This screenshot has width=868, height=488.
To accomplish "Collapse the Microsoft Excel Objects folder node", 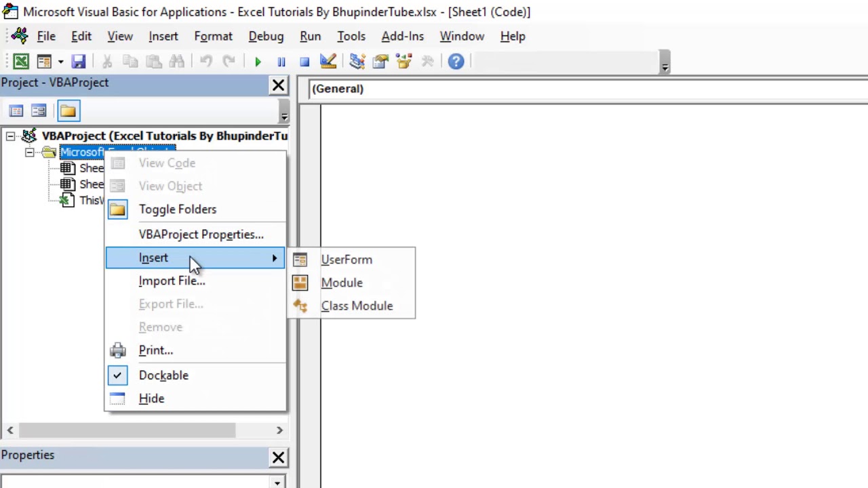I will click(x=30, y=152).
